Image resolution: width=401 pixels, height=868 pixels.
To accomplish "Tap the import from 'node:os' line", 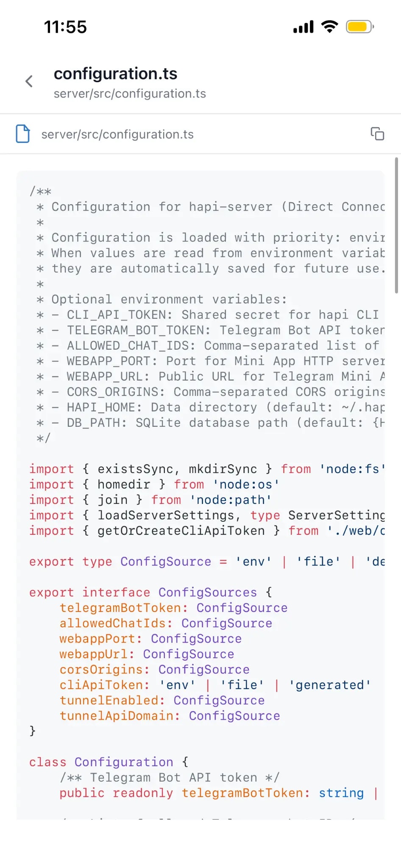I will pos(154,484).
